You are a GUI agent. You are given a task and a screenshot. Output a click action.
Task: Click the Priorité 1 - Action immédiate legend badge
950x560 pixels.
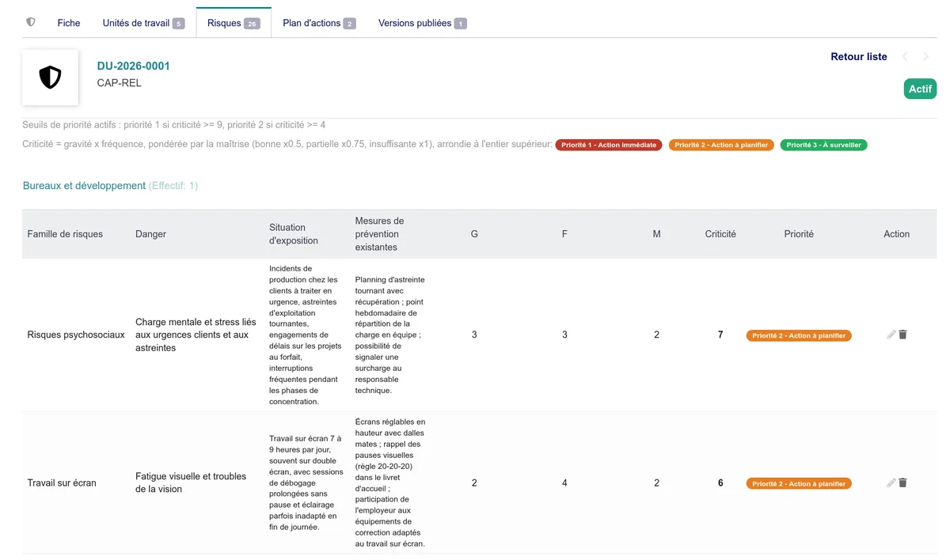[x=609, y=146]
